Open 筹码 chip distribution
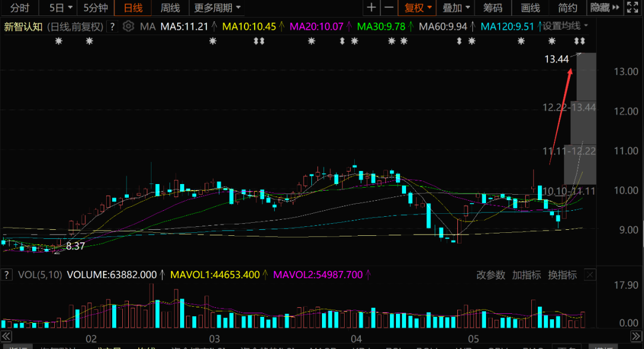Viewport: 644px width, 349px height. coord(493,8)
